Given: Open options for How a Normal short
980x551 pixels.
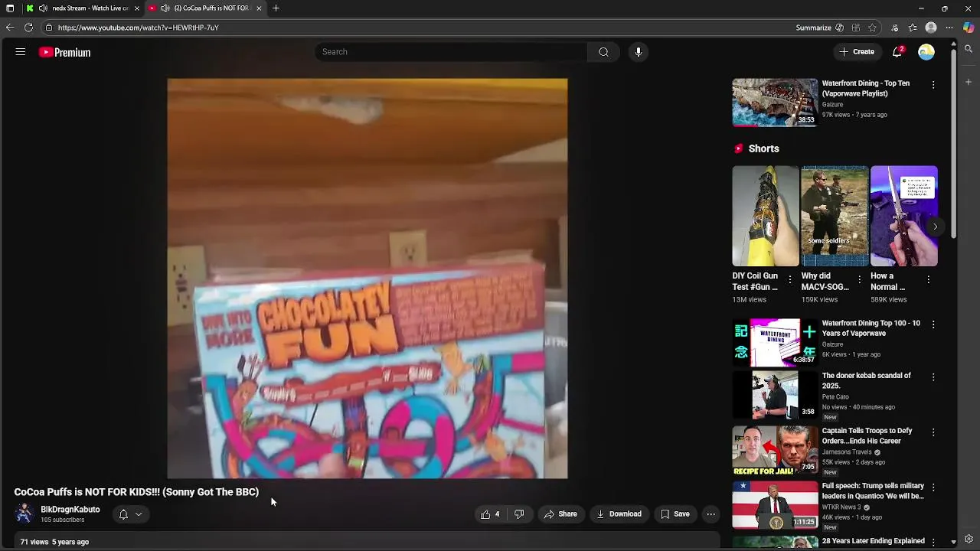Looking at the screenshot, I should 928,279.
